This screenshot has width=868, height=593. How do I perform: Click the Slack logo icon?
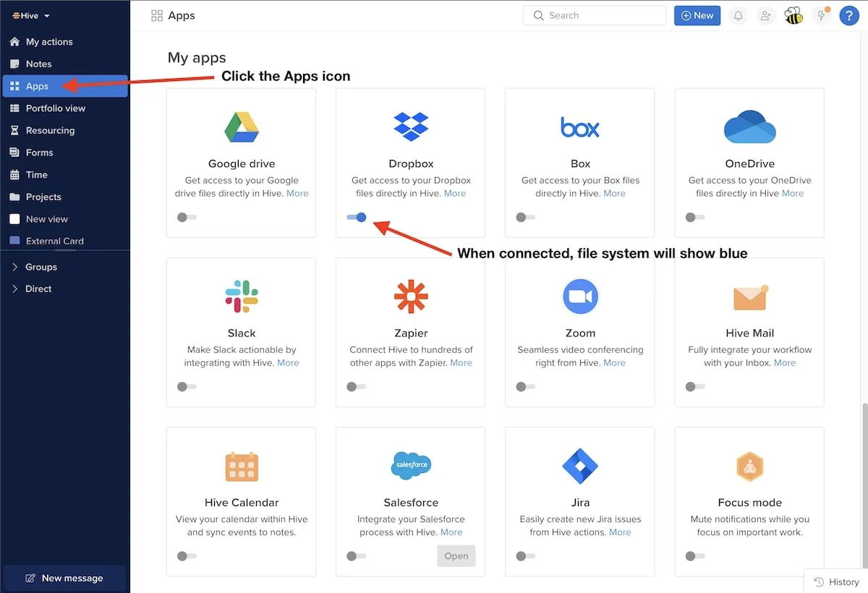point(241,296)
